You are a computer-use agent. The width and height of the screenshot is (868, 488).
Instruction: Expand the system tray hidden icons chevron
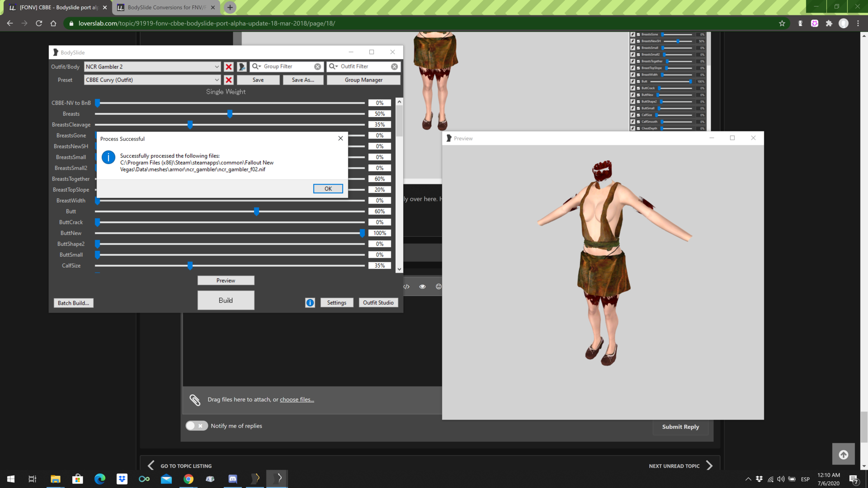(x=748, y=479)
